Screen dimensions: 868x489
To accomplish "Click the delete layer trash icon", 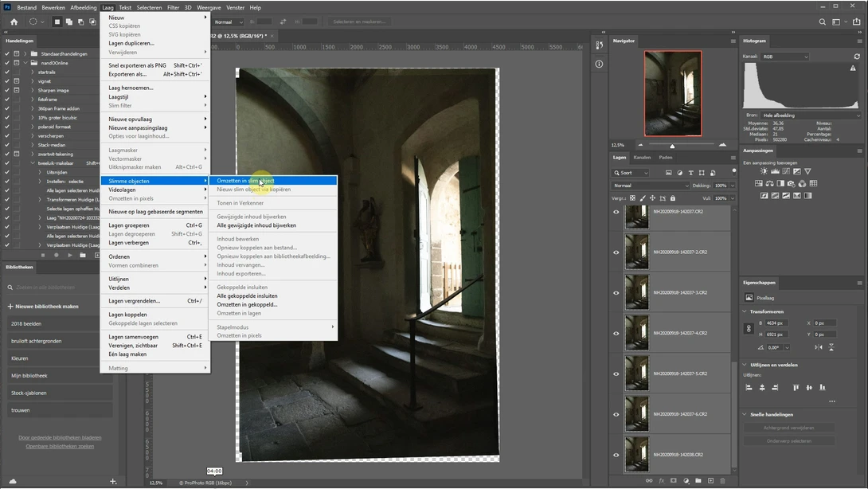I will point(722,481).
